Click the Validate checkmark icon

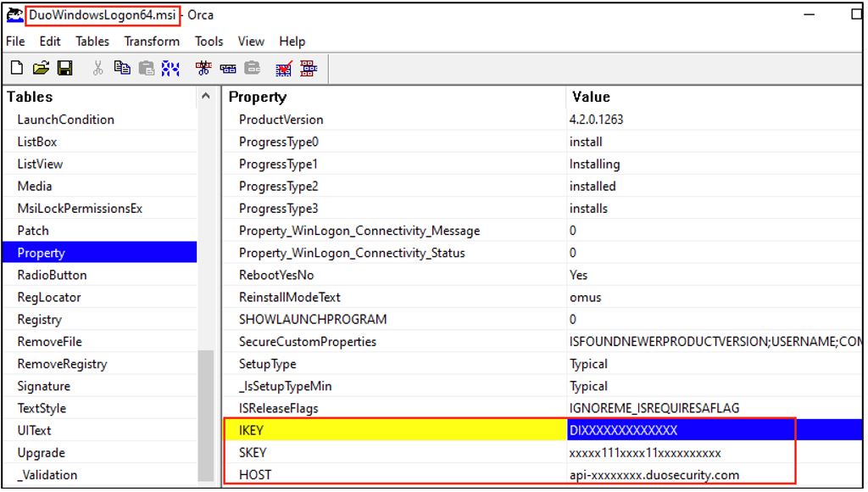point(284,68)
